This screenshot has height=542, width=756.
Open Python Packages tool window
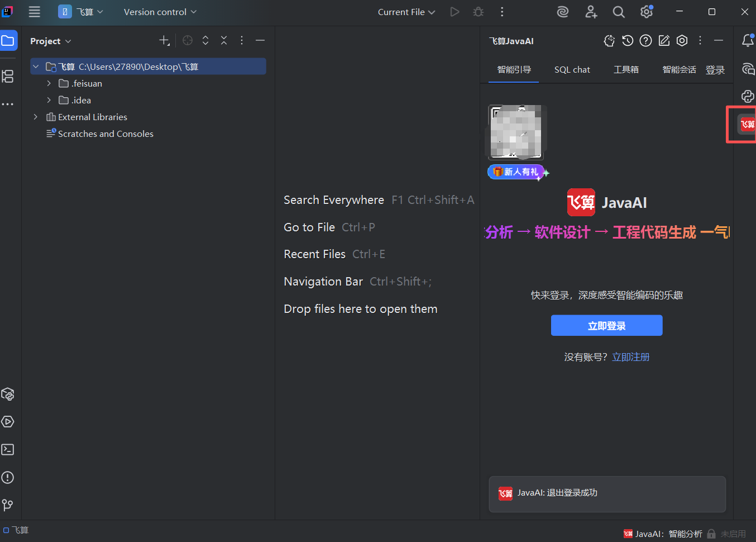coord(8,394)
